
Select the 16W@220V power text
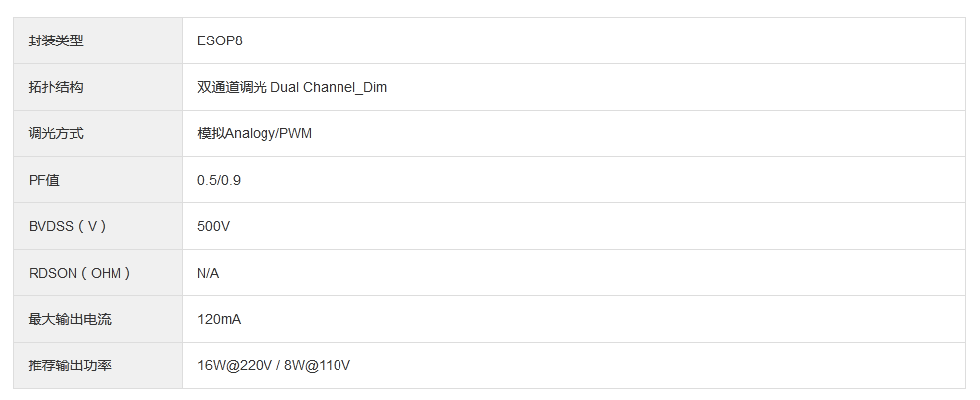pos(235,365)
